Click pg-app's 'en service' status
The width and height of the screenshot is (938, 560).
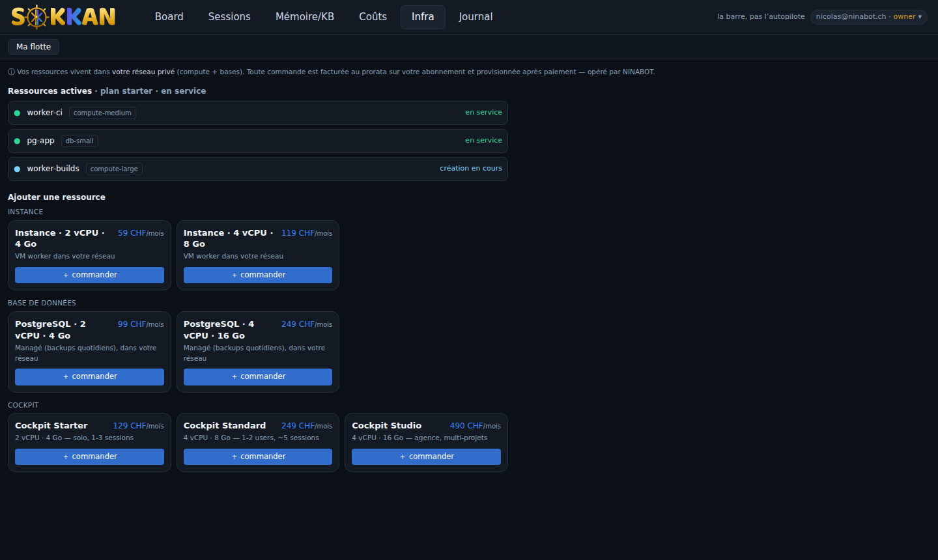pos(483,141)
